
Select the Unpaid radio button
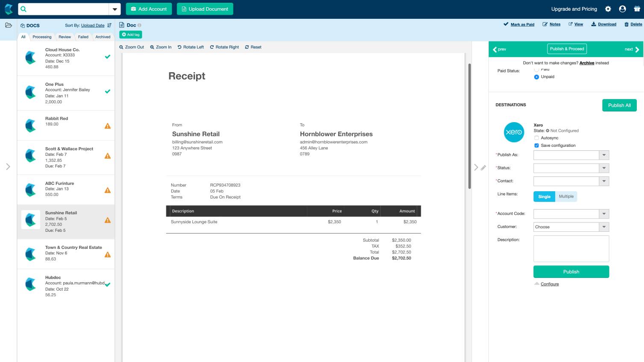[x=537, y=77]
